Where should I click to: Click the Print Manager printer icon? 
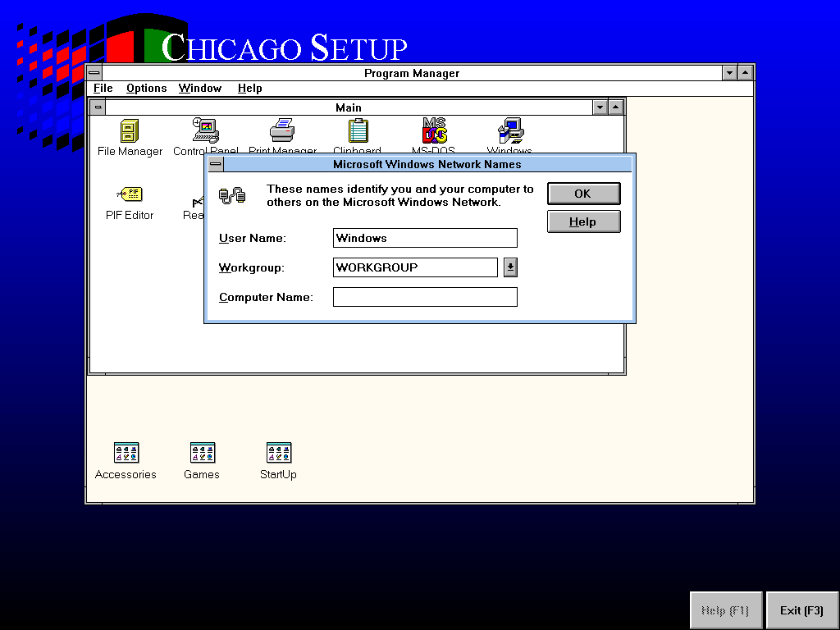tap(282, 130)
